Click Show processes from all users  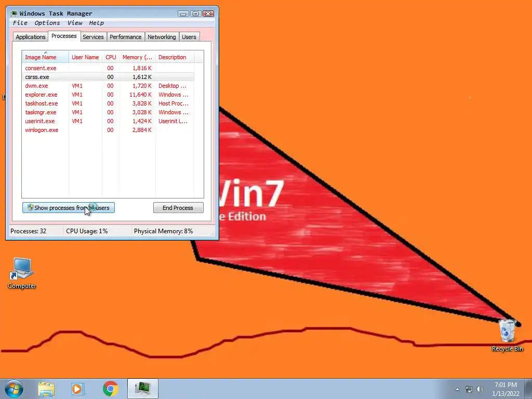[69, 208]
